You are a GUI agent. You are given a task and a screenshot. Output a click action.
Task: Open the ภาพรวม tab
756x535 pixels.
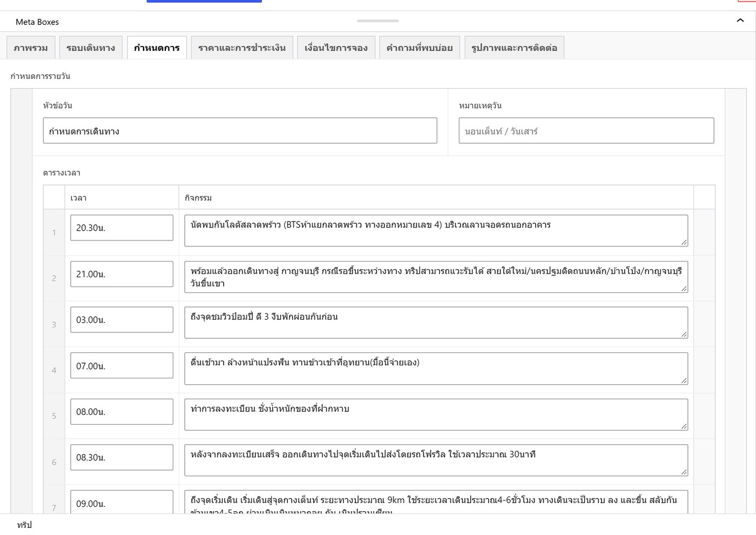tap(31, 48)
